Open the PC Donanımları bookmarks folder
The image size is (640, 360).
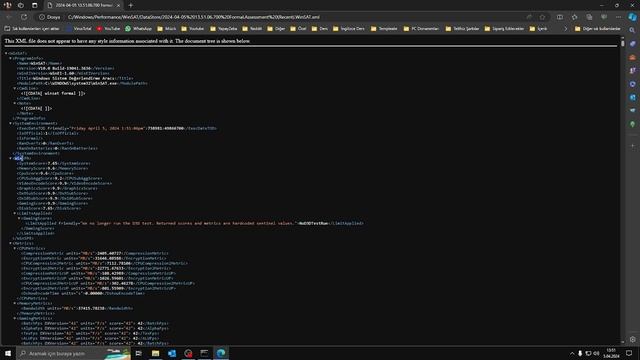421,29
